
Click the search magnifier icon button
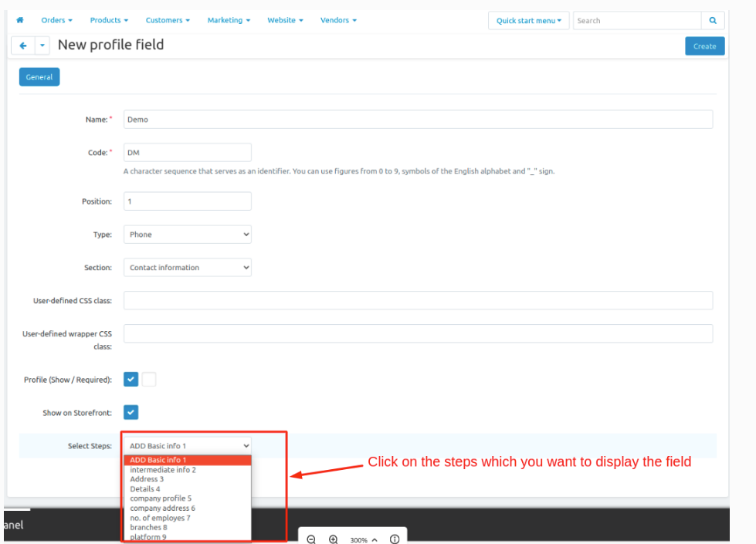pyautogui.click(x=712, y=21)
